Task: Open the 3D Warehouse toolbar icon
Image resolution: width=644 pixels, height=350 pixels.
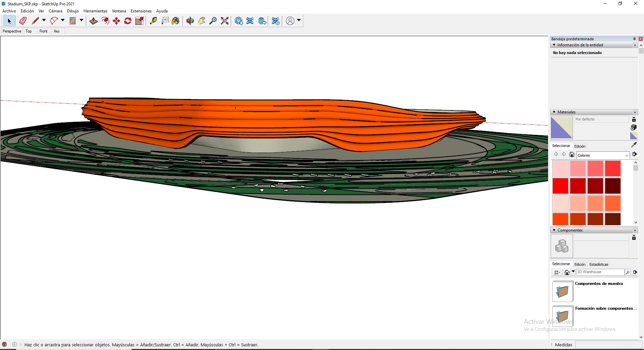Action: [x=238, y=21]
